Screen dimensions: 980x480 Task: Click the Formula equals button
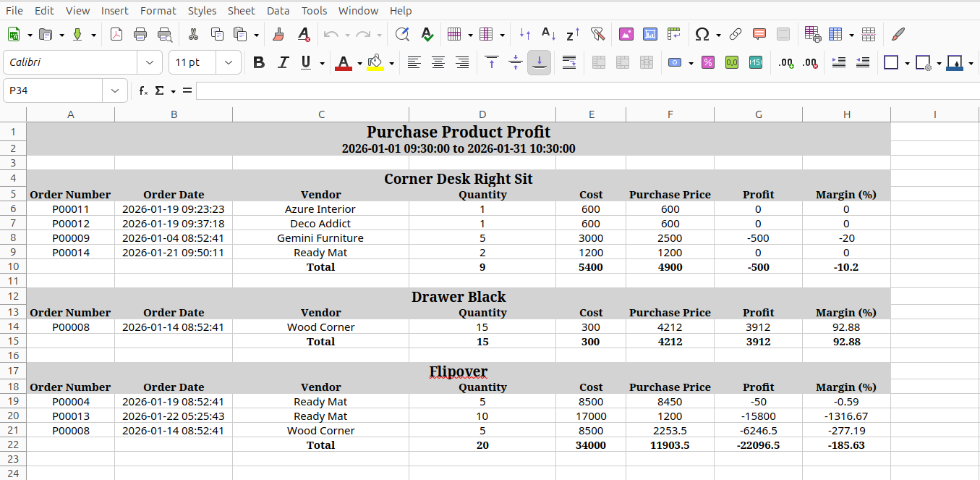[x=187, y=90]
